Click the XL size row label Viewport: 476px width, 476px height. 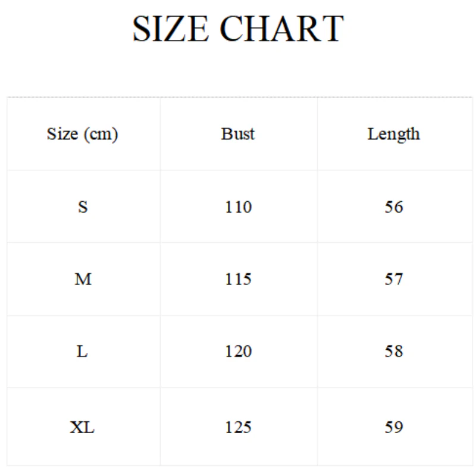pyautogui.click(x=83, y=427)
